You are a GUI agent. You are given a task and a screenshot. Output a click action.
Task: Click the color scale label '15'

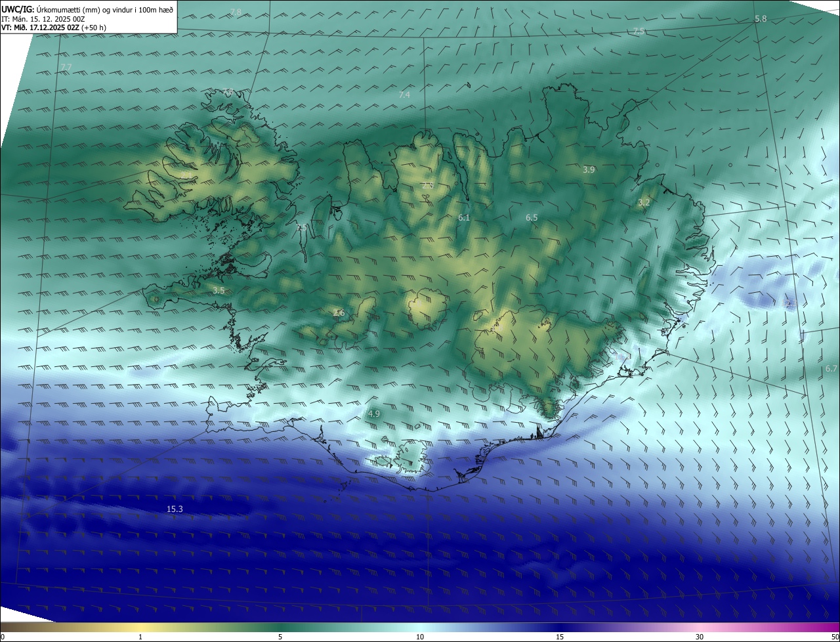click(x=560, y=637)
